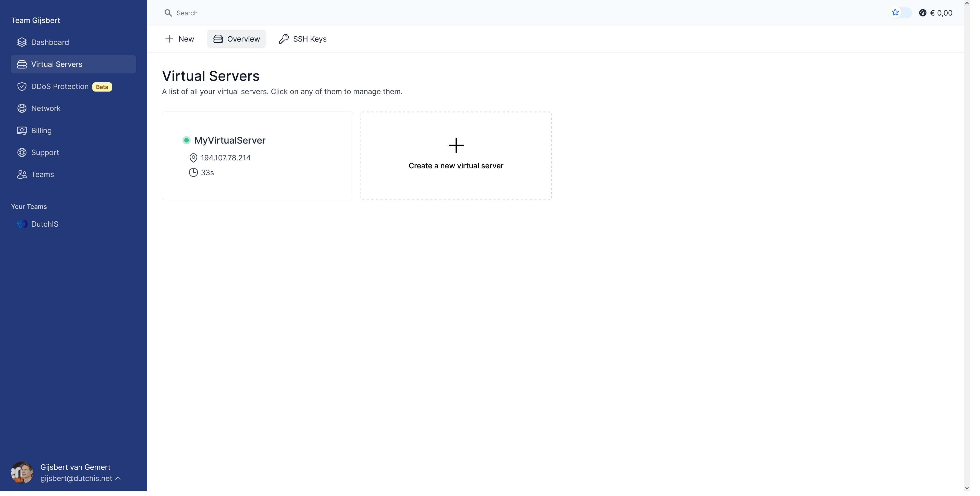Click the SSH Keys key icon
The width and height of the screenshot is (980, 496).
point(284,39)
